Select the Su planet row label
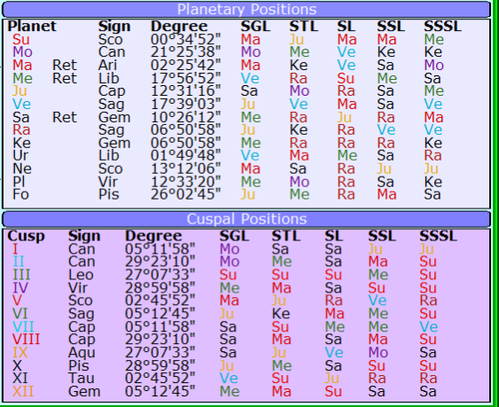Image resolution: width=499 pixels, height=407 pixels. click(x=21, y=39)
